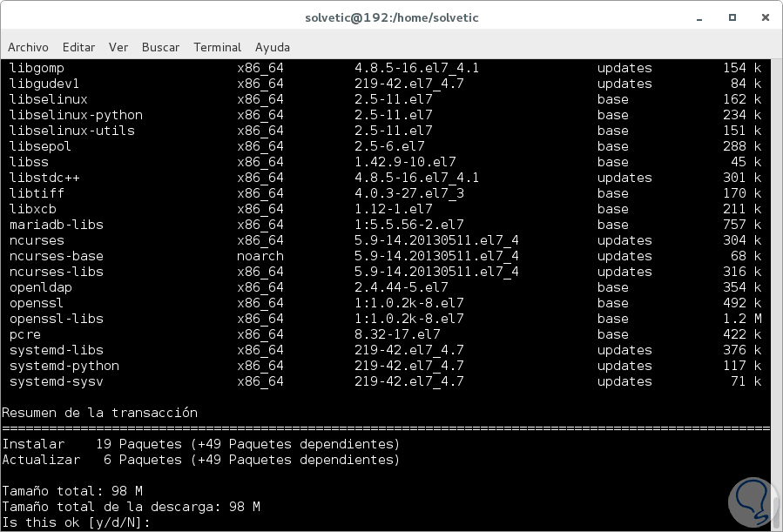The image size is (783, 532).
Task: Select the systemd-sysv package name
Action: 56,381
